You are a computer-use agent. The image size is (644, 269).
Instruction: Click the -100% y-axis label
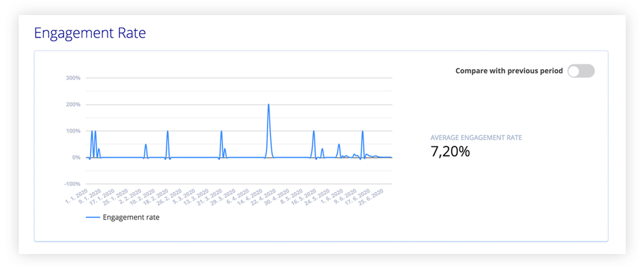click(72, 184)
